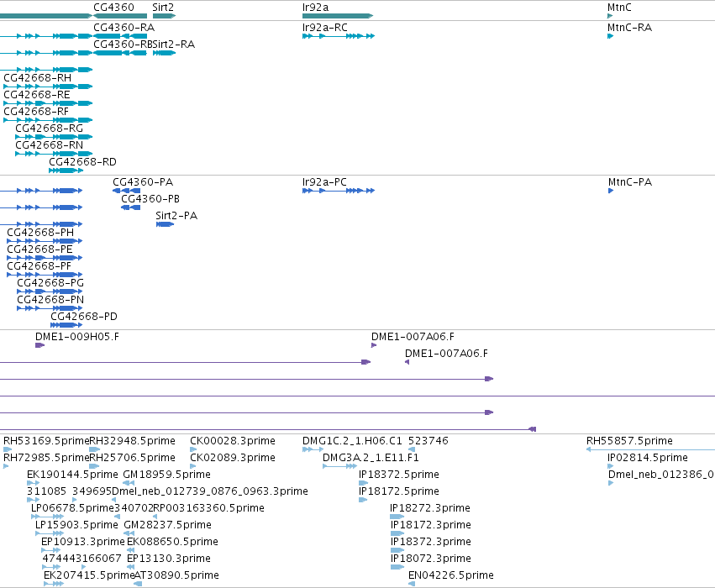Select the IP18372.5prime EST label
The image size is (715, 588).
click(399, 475)
